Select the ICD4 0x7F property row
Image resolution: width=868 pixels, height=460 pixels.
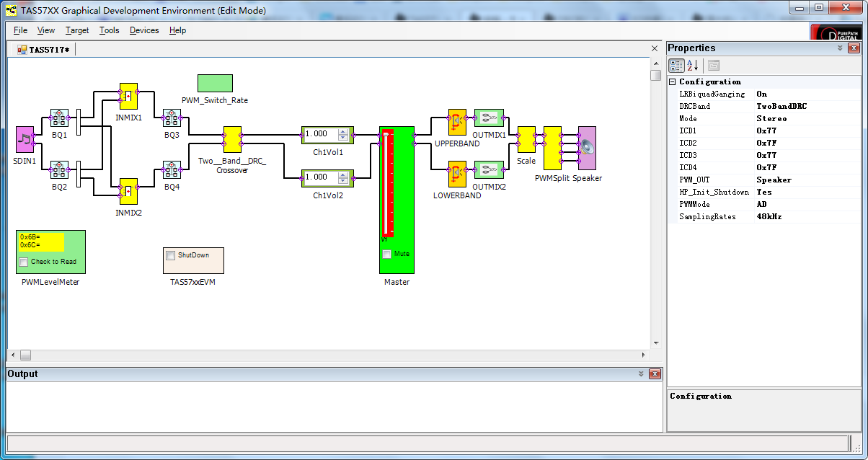[x=764, y=167]
